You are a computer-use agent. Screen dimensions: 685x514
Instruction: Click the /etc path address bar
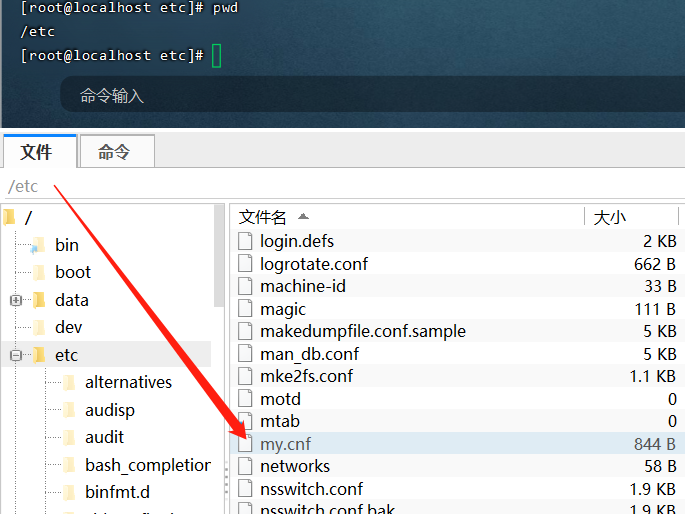pos(300,187)
